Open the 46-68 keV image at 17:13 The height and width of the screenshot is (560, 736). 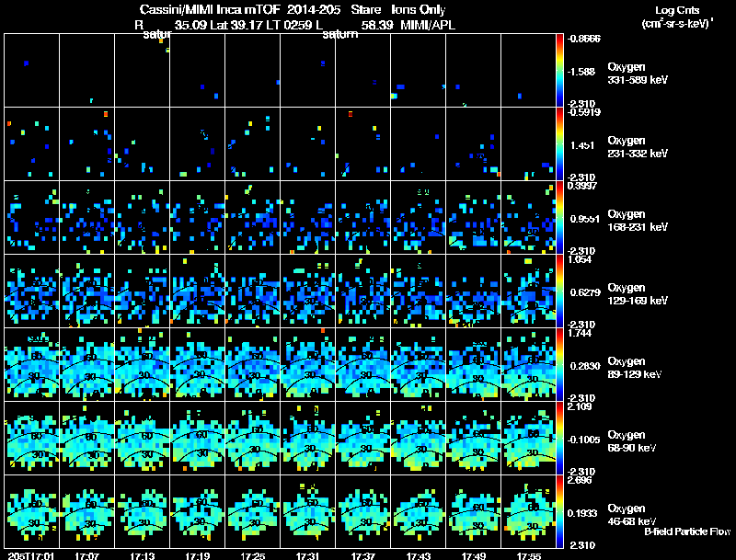143,512
